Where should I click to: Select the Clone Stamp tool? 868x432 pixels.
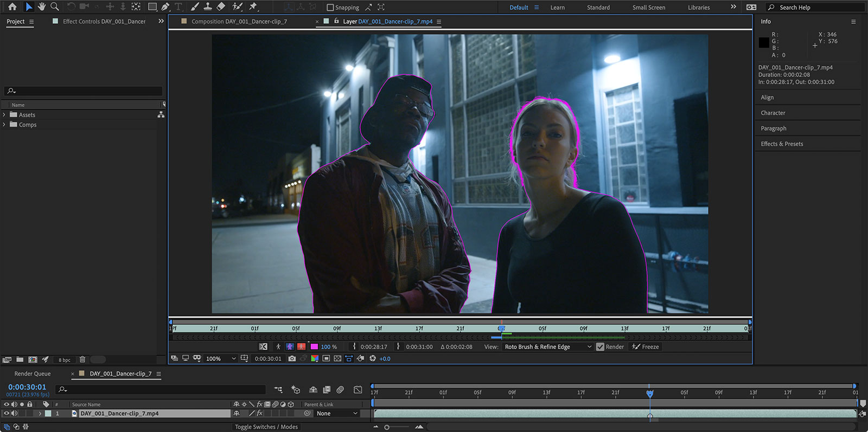(207, 7)
